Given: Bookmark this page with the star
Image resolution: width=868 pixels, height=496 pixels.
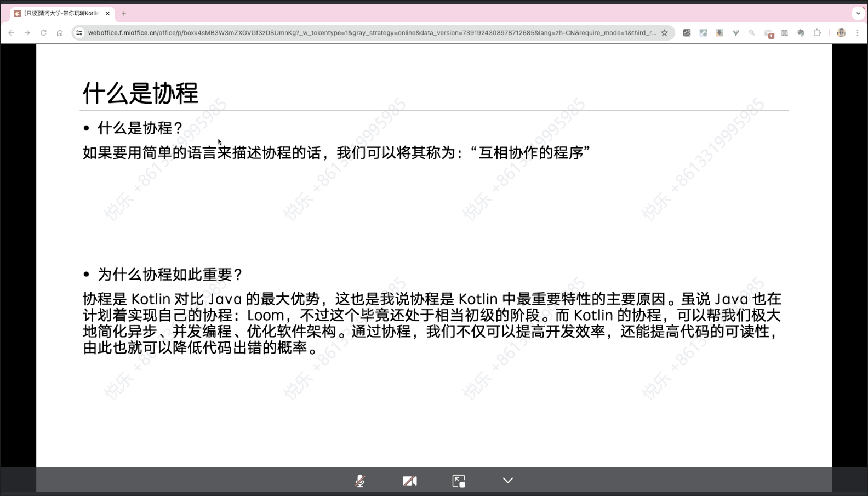Looking at the screenshot, I should pyautogui.click(x=665, y=33).
